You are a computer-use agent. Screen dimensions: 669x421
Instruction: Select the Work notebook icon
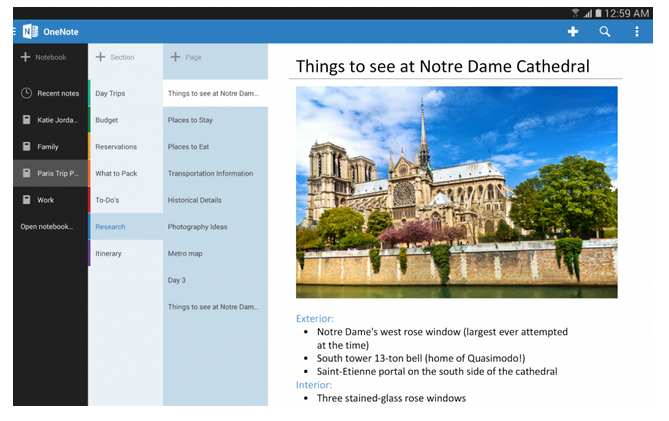pos(26,200)
